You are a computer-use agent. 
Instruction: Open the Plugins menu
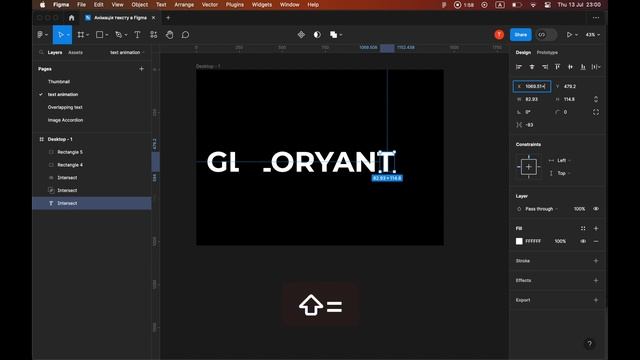click(x=235, y=5)
